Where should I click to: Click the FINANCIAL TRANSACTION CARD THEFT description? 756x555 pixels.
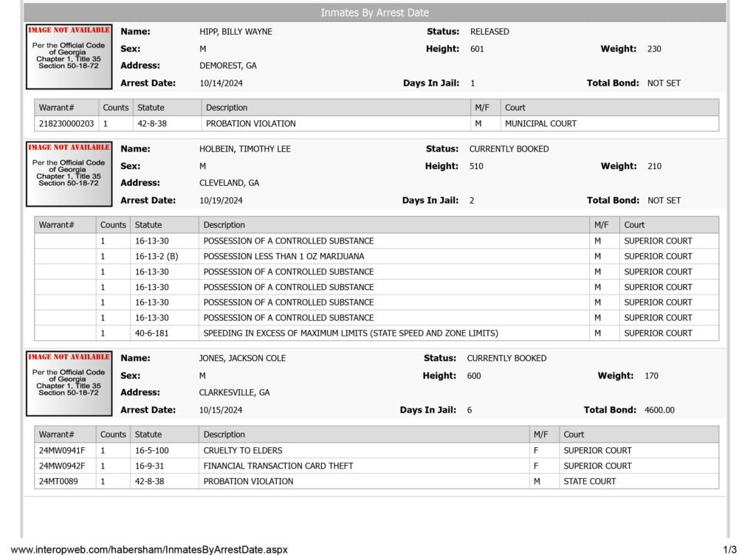pos(278,466)
